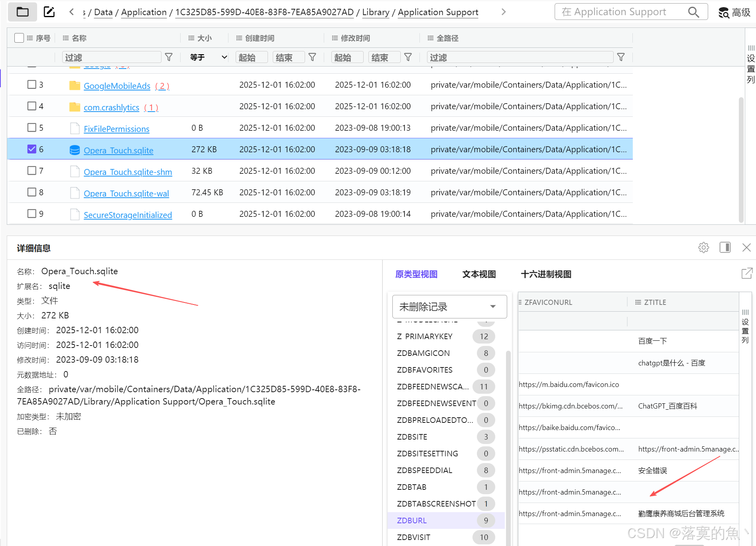This screenshot has width=756, height=546.
Task: Switch to the 十六进制视图 tab
Action: click(x=546, y=274)
